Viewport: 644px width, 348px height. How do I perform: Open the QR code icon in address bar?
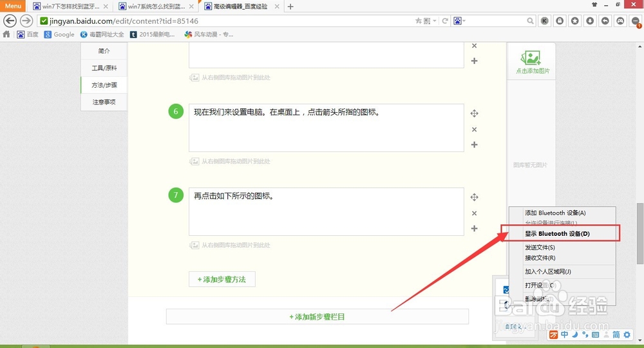coord(427,21)
